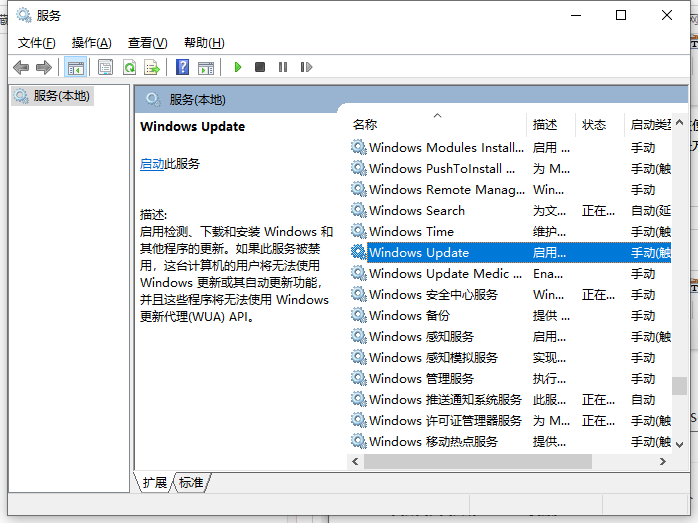The width and height of the screenshot is (698, 523).
Task: Open the 操作(A) menu
Action: (91, 42)
